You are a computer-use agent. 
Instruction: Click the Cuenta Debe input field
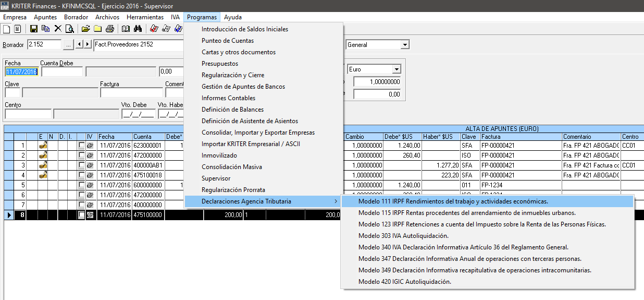point(62,72)
